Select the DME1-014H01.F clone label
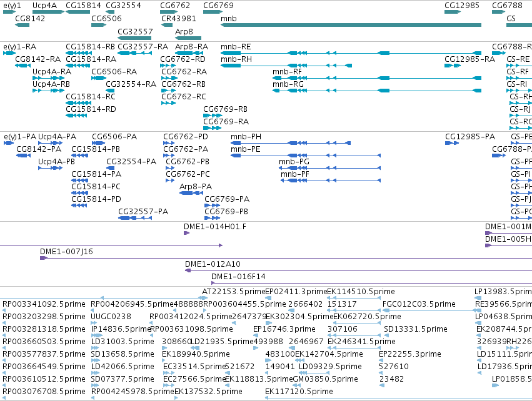 pos(215,227)
